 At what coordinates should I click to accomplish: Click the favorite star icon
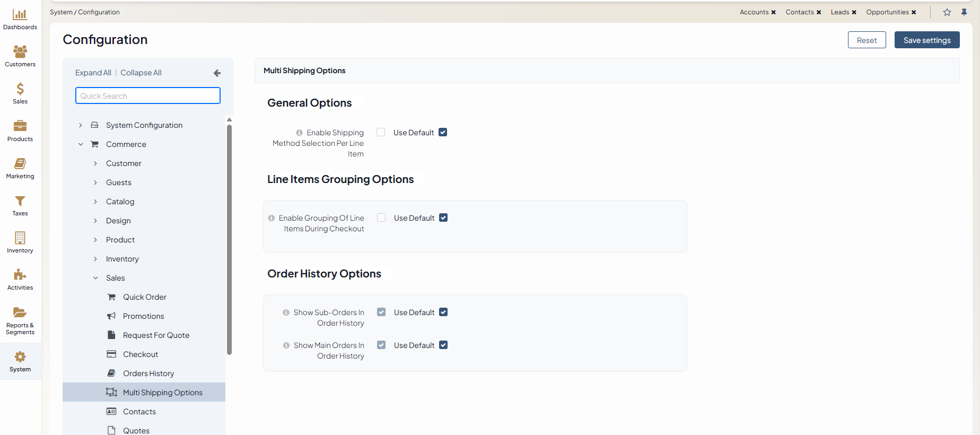947,12
